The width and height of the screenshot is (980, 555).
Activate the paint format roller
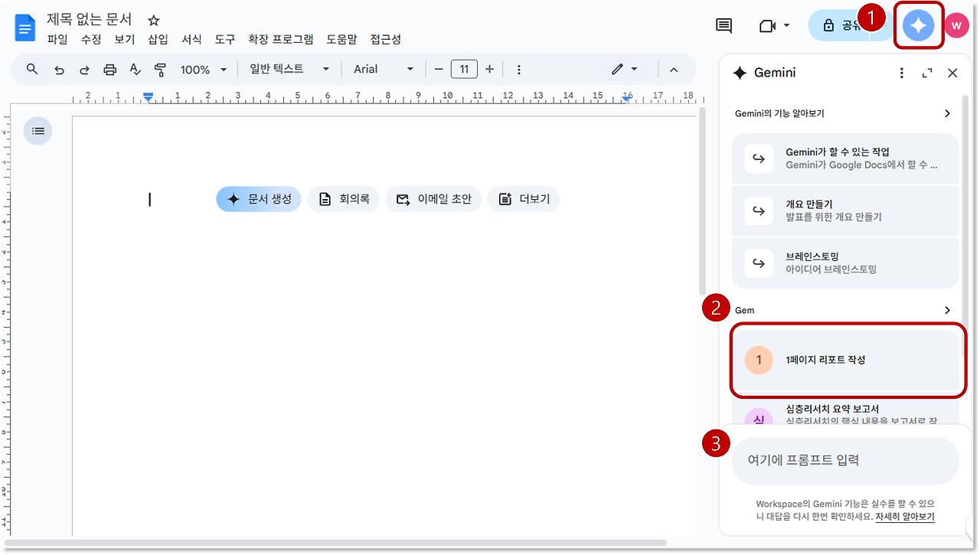coord(160,70)
